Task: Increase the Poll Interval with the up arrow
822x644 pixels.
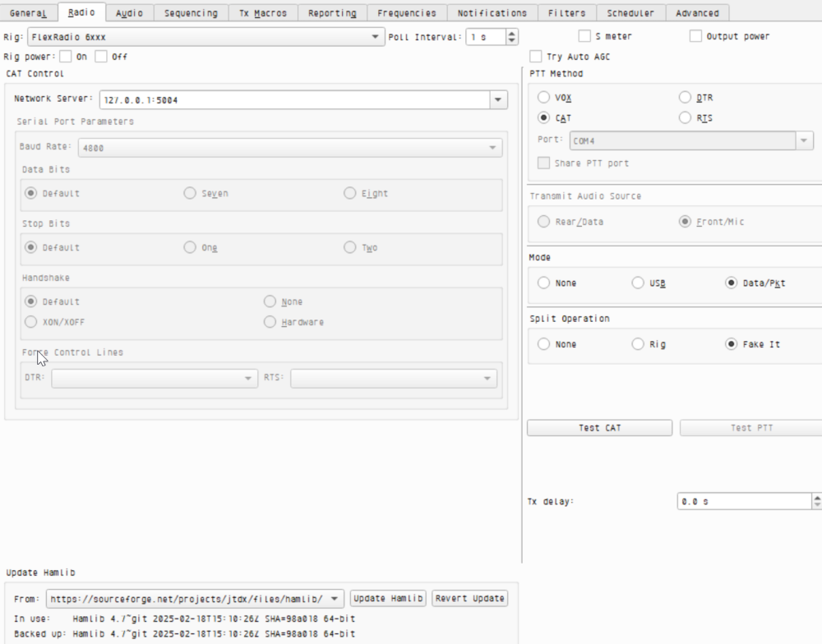Action: pos(511,33)
